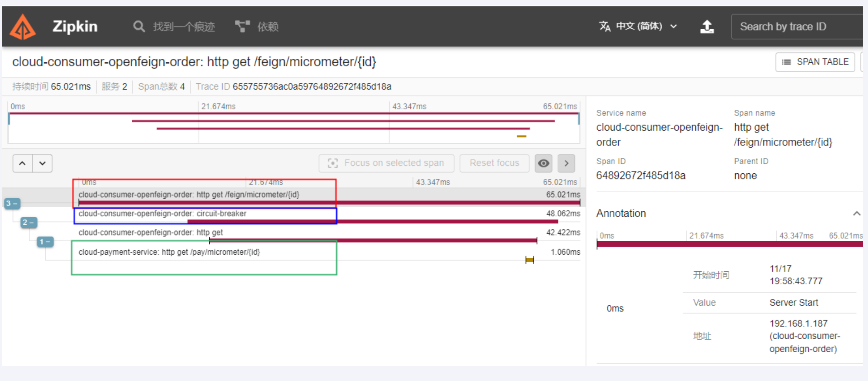
Task: Click the 持续时间 65.021ms duration text
Action: pos(51,87)
